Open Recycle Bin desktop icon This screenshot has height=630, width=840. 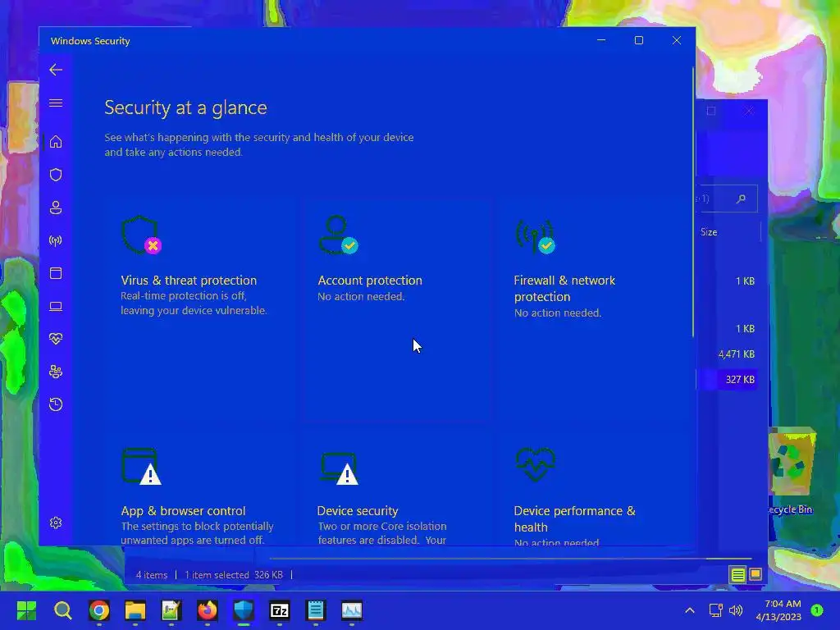pos(791,472)
